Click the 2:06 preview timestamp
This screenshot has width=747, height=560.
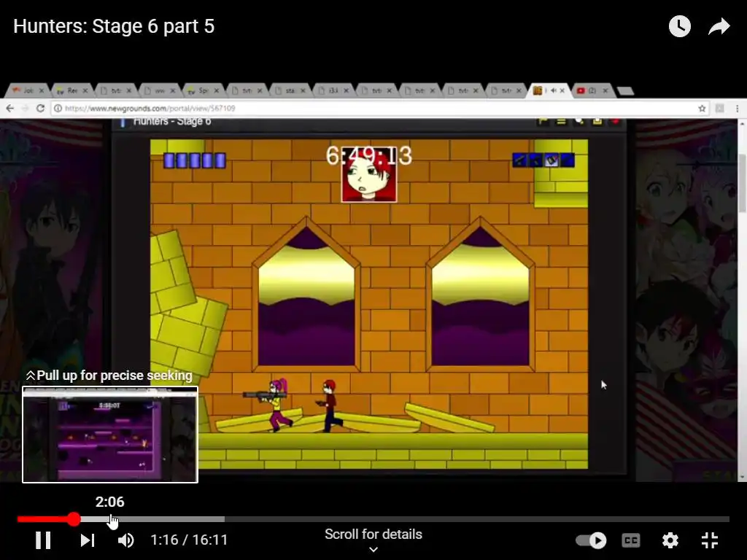point(109,502)
